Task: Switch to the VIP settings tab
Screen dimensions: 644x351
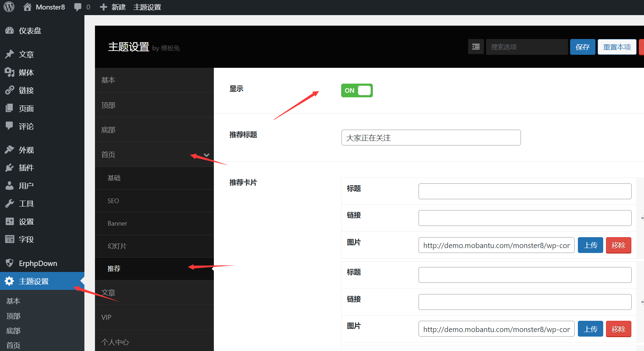Action: (106, 317)
